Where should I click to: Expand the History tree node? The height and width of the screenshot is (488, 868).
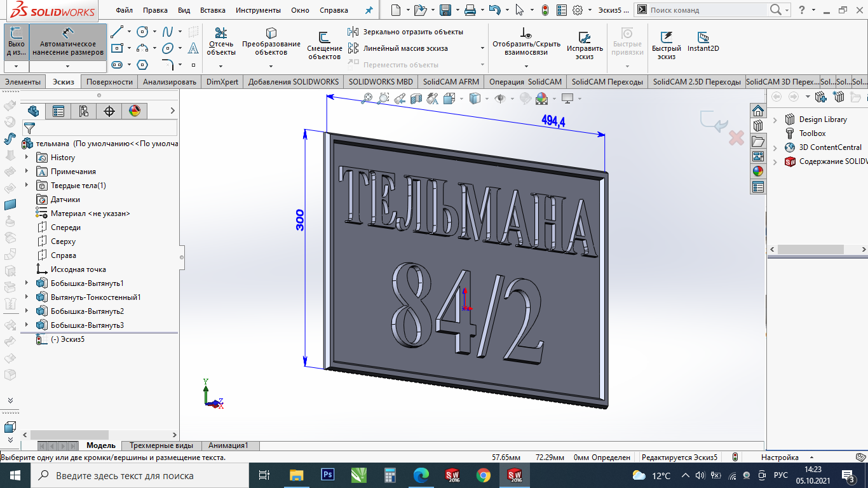[x=27, y=158]
